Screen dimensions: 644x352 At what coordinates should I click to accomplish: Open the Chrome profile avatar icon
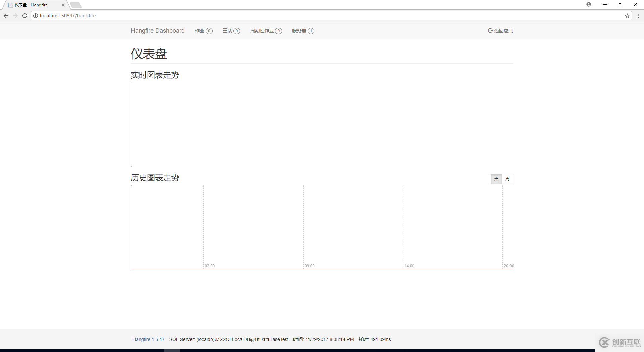589,4
